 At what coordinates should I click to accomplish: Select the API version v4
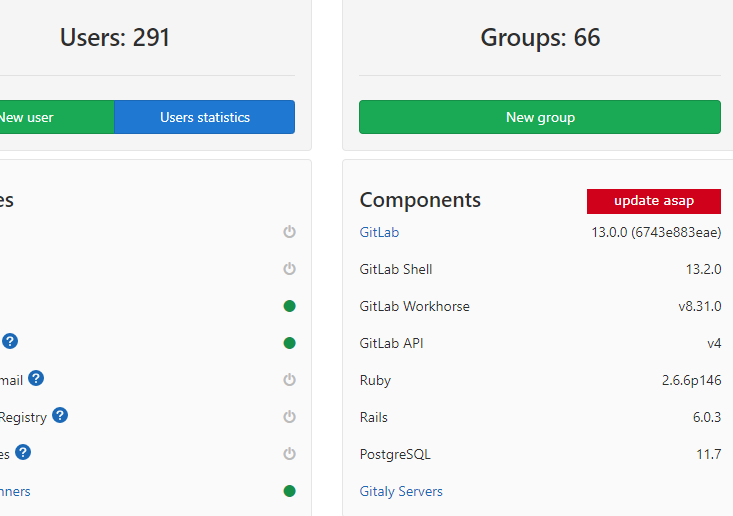[714, 344]
